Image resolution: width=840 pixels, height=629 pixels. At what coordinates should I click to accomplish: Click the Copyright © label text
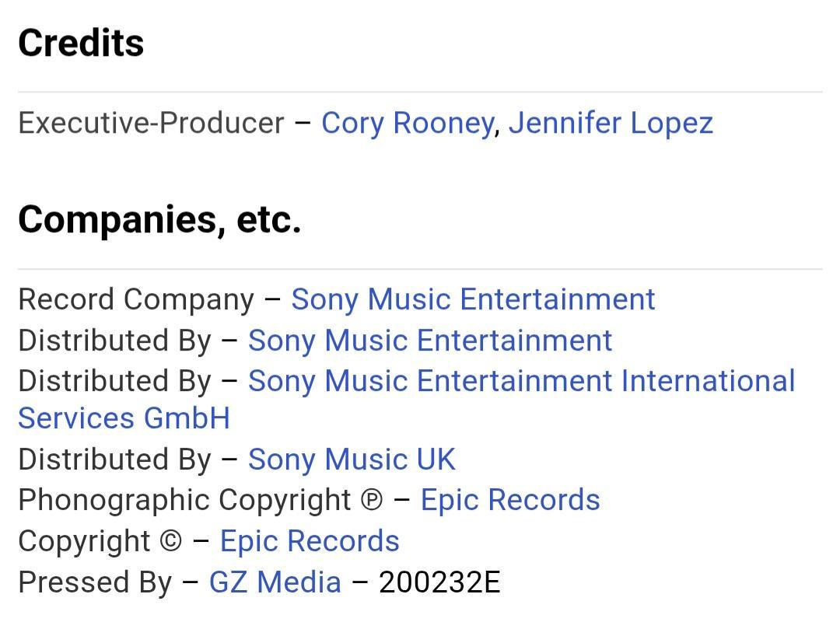click(x=100, y=541)
